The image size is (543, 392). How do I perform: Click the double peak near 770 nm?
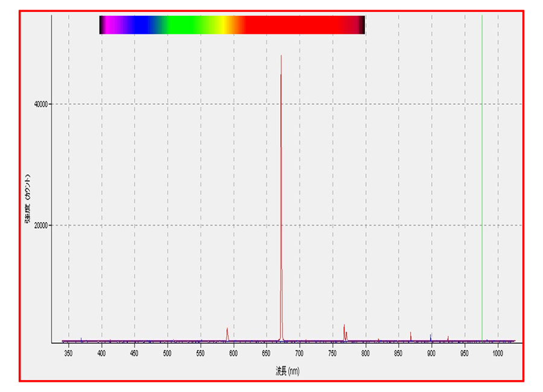pos(345,332)
